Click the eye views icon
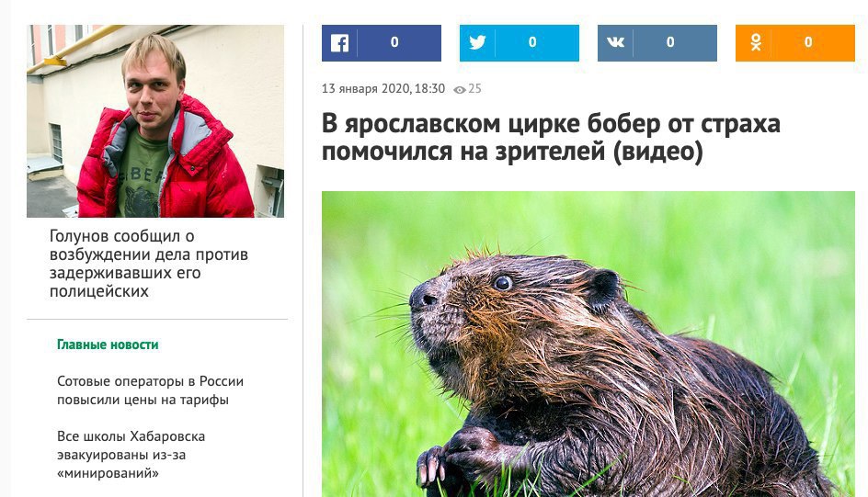 tap(459, 89)
